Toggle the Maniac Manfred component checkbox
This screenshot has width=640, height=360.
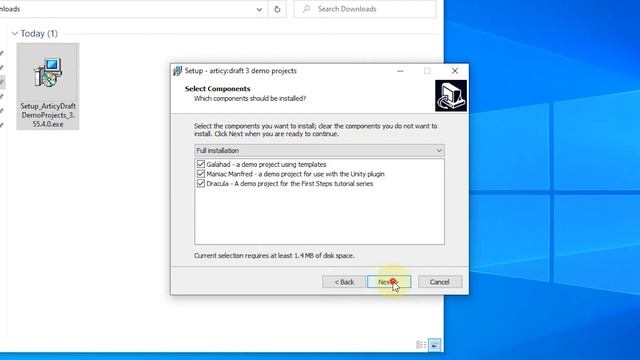200,174
